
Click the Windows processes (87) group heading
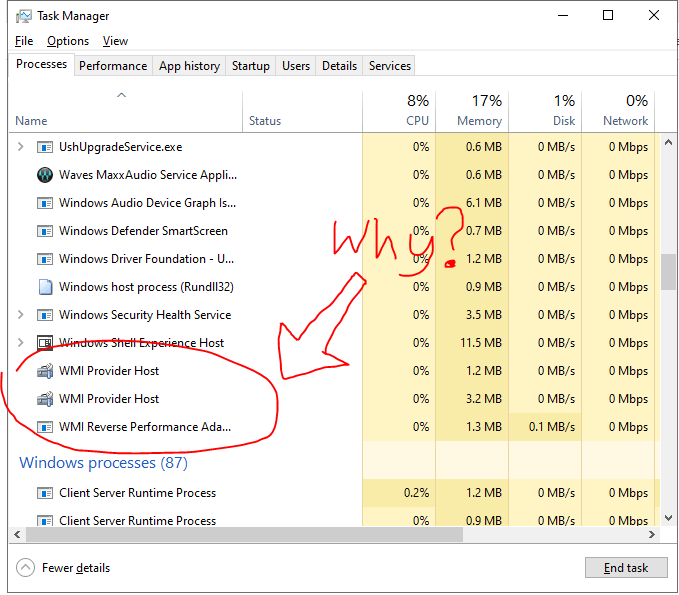[x=103, y=462]
